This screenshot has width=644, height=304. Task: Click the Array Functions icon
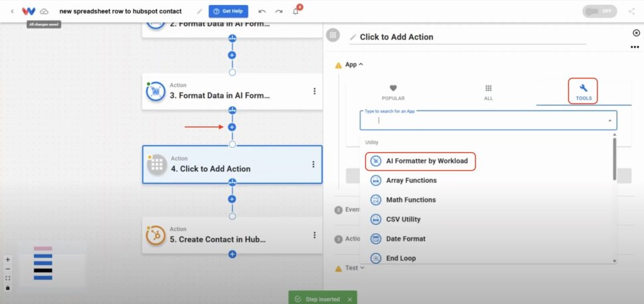(375, 180)
